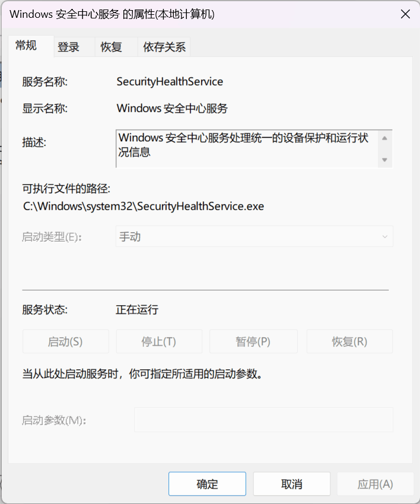Click the 取消 button
This screenshot has height=504, width=420.
coord(291,484)
